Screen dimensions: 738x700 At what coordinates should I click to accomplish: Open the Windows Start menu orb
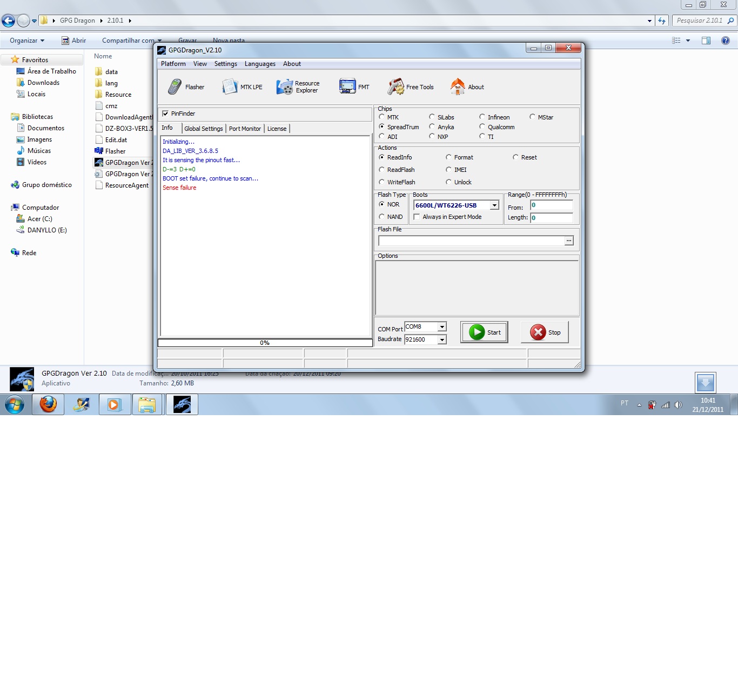(15, 404)
